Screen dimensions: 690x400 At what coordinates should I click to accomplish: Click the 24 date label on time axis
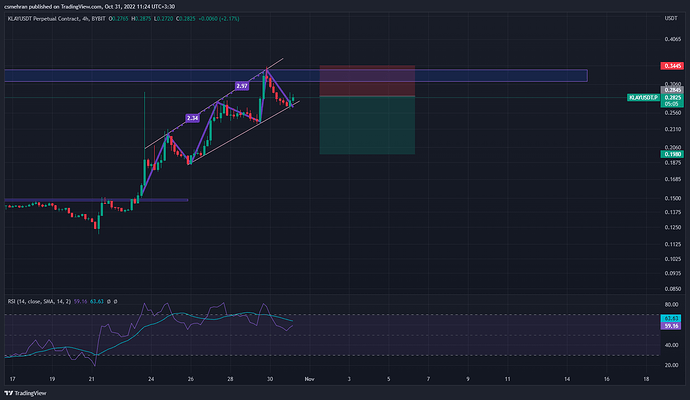(151, 379)
